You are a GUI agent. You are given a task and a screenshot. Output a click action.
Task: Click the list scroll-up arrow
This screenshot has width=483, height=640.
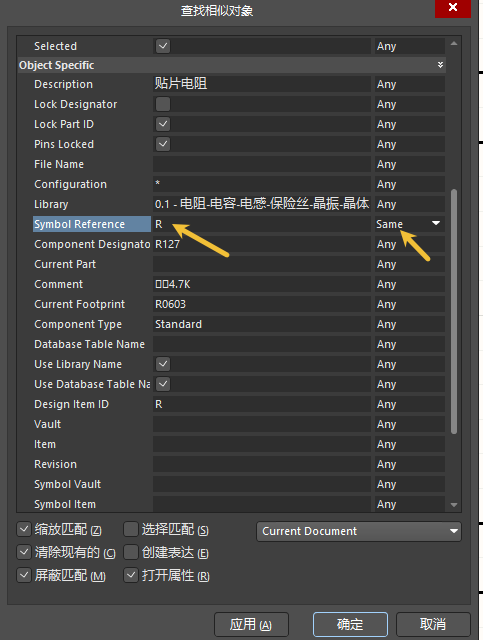pos(454,43)
